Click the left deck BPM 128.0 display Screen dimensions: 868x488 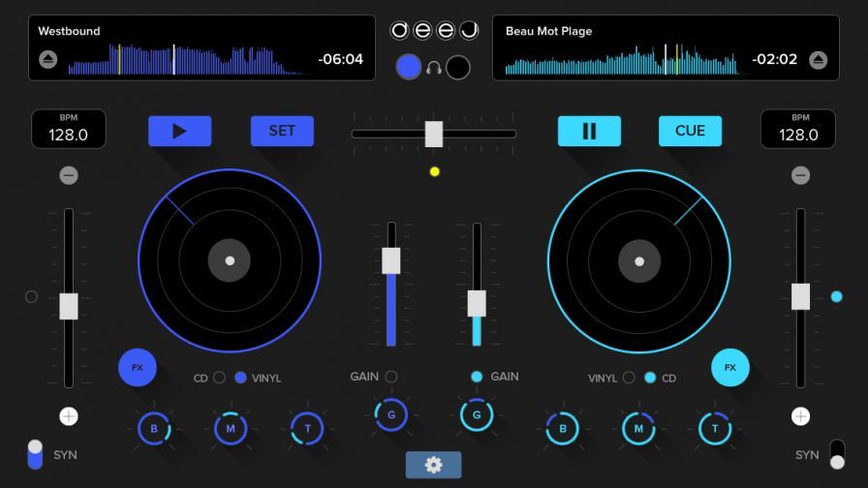69,129
